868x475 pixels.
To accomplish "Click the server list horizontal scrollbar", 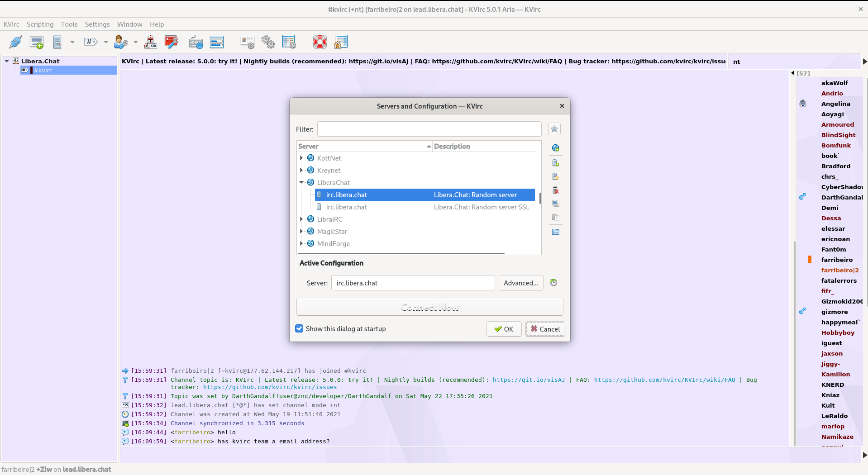I will tap(401, 253).
